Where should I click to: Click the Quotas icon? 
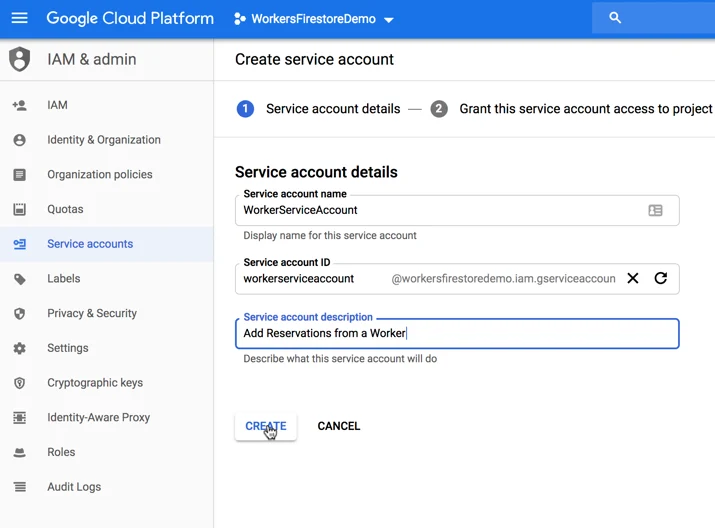coord(20,209)
